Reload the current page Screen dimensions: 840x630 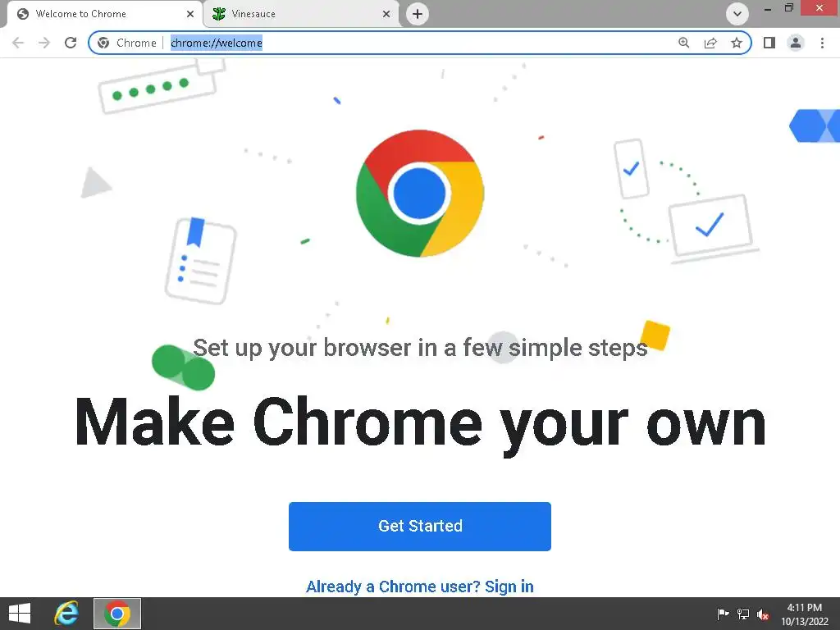click(71, 43)
